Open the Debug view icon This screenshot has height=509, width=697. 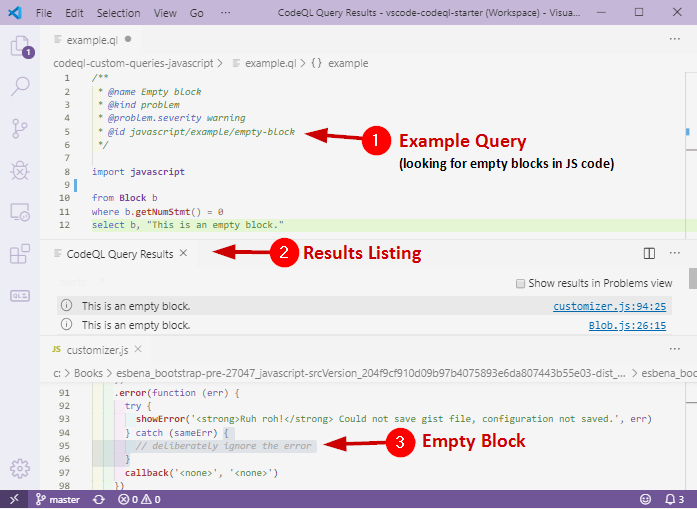(x=20, y=170)
